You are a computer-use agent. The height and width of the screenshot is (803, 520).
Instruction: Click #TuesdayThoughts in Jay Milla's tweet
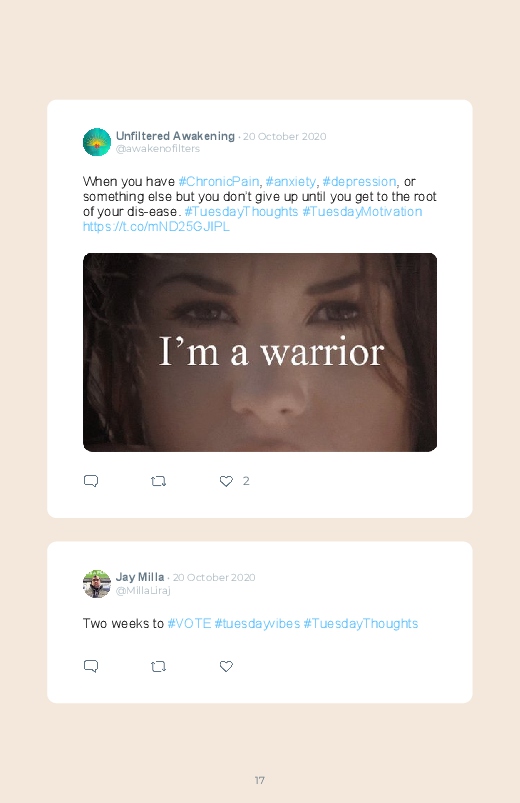tap(361, 623)
